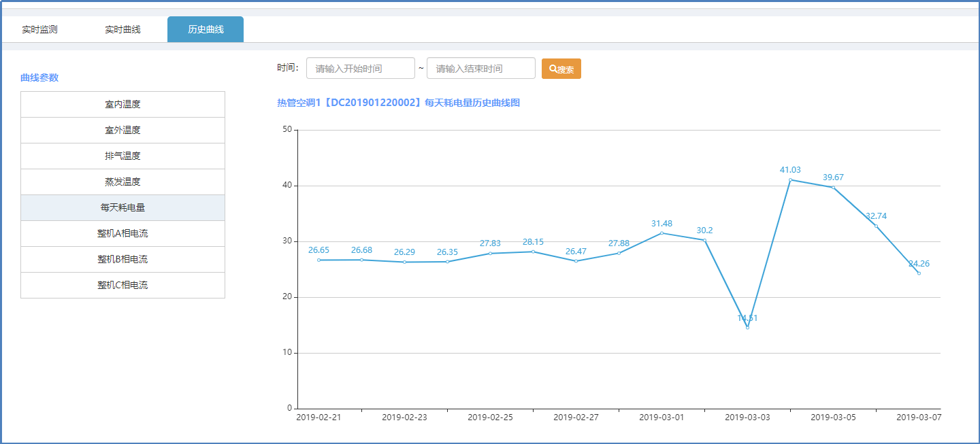The image size is (980, 444).
Task: Switch to the 实时监测 tab
Action: point(39,30)
